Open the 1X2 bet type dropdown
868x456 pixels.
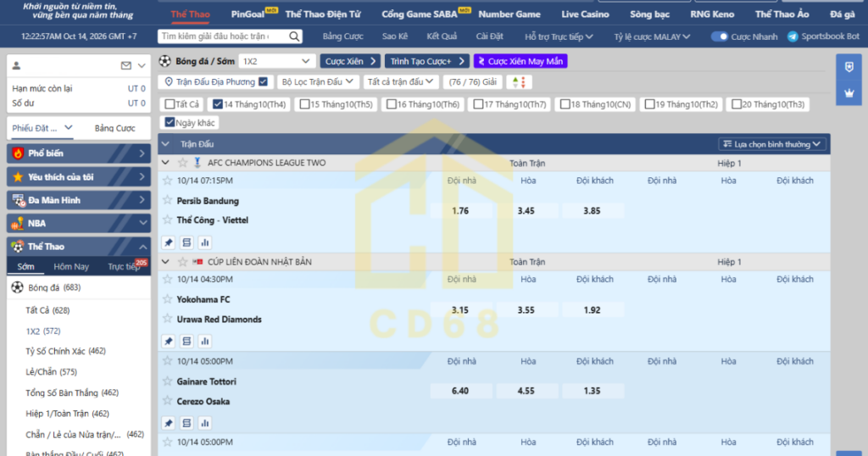point(277,61)
